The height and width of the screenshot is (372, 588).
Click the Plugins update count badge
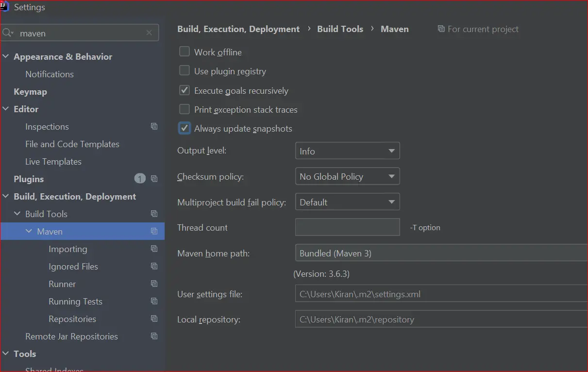coord(140,179)
